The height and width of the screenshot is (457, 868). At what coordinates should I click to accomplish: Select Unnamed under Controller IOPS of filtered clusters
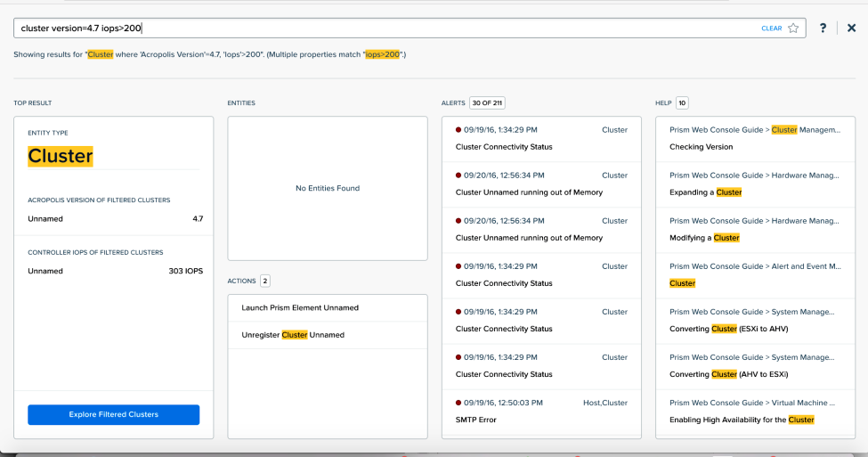tap(45, 271)
